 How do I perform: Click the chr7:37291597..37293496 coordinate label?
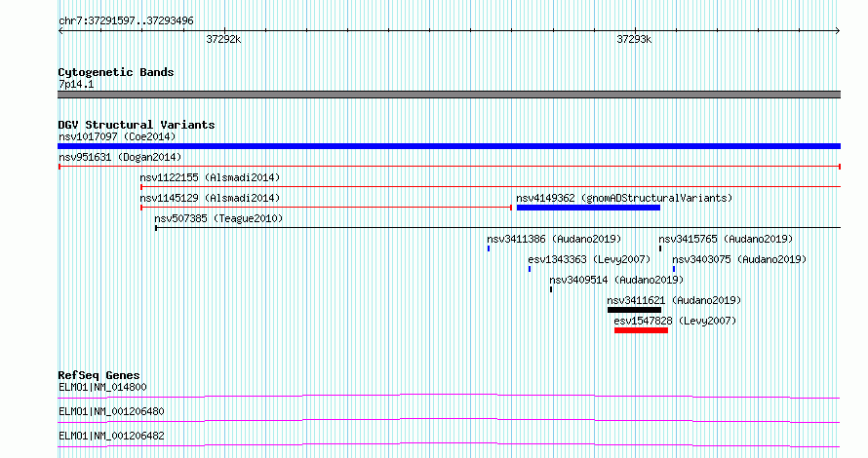[126, 21]
